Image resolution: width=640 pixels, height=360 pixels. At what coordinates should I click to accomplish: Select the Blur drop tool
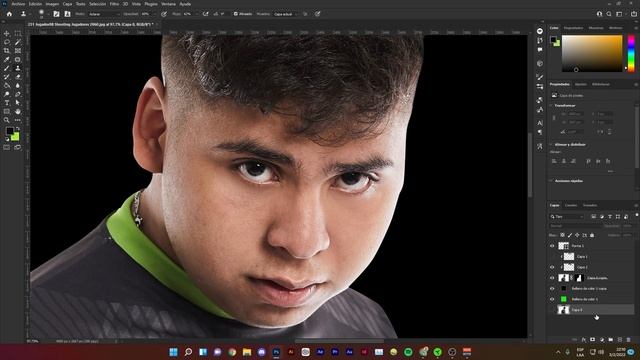tap(18, 85)
